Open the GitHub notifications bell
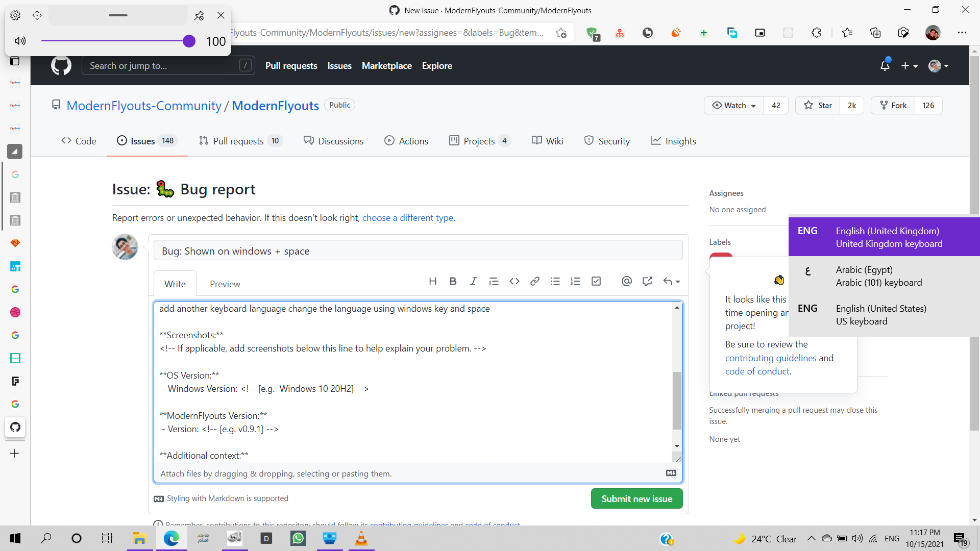This screenshot has height=551, width=980. (x=886, y=65)
